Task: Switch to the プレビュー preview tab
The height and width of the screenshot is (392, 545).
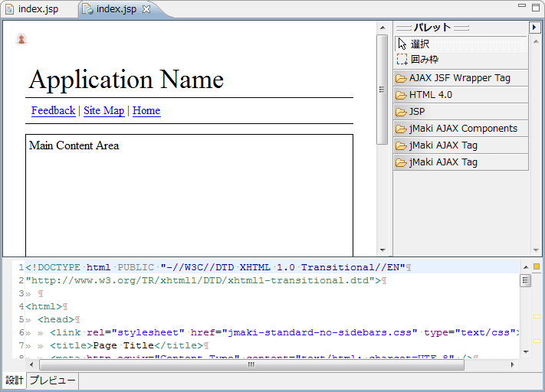Action: point(52,381)
